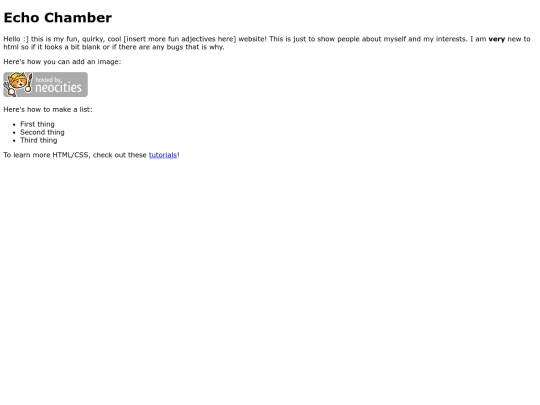The image size is (540, 405).
Task: Click the hosted by text in the badge
Action: coord(48,80)
